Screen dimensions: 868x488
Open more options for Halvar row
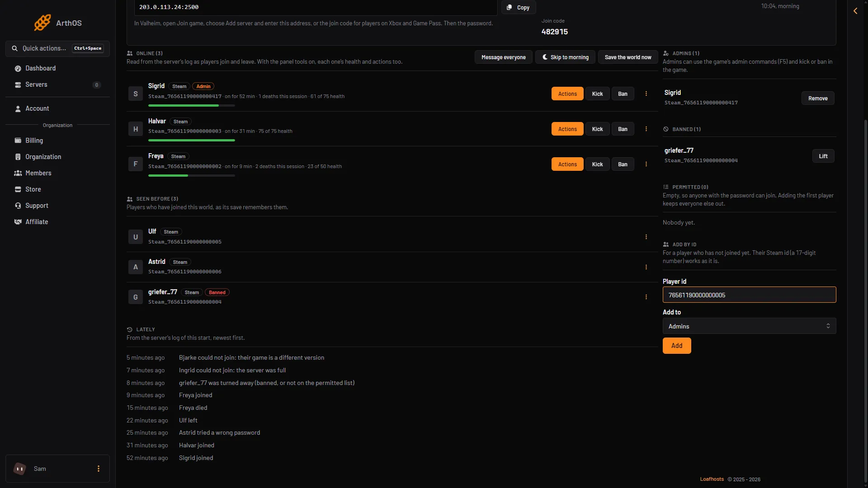click(x=646, y=129)
